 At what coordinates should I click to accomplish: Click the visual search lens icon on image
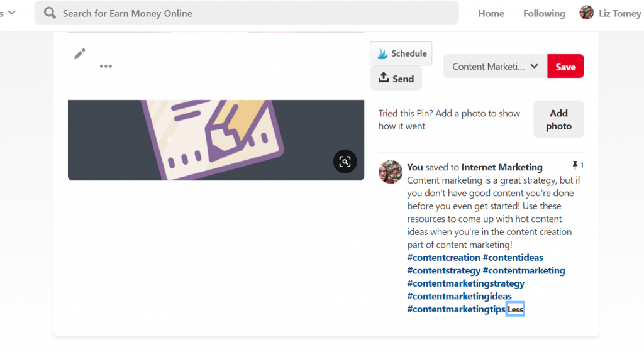click(x=345, y=162)
